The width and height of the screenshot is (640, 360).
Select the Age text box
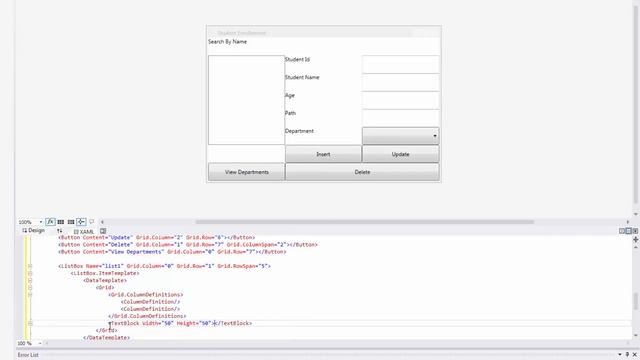tap(400, 100)
